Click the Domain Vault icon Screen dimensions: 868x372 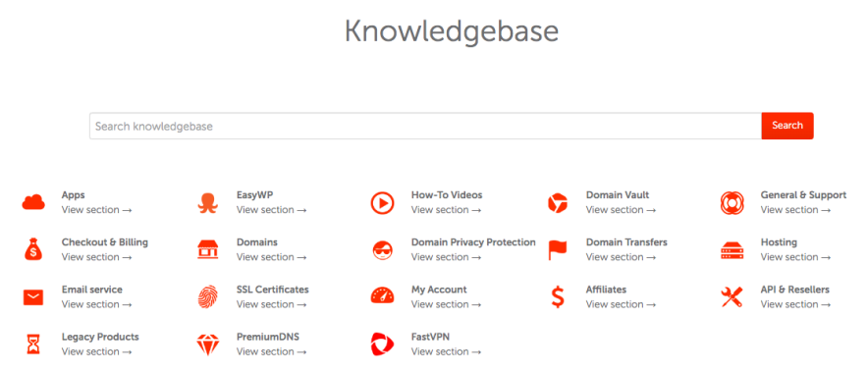click(558, 203)
